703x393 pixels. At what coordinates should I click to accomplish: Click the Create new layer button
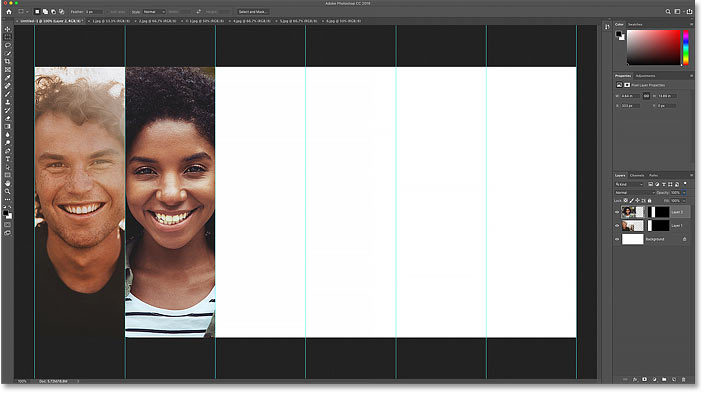click(x=673, y=380)
